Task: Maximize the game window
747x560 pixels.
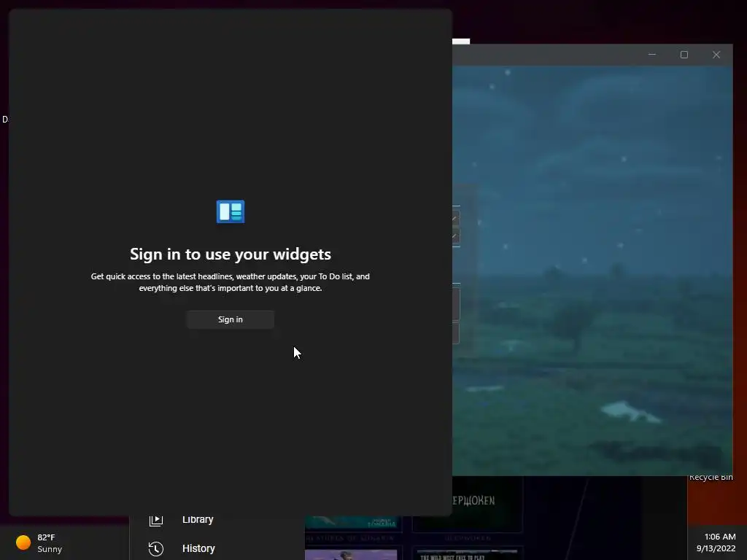Action: coord(684,55)
